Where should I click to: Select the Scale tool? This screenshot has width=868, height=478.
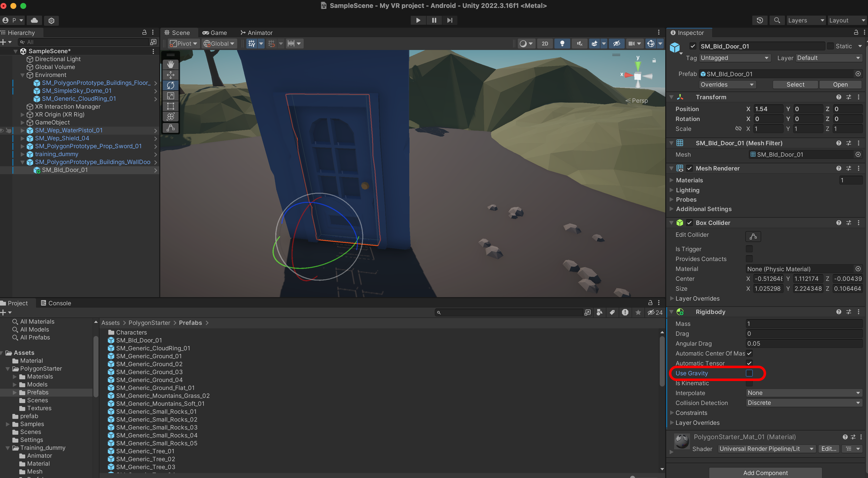170,96
